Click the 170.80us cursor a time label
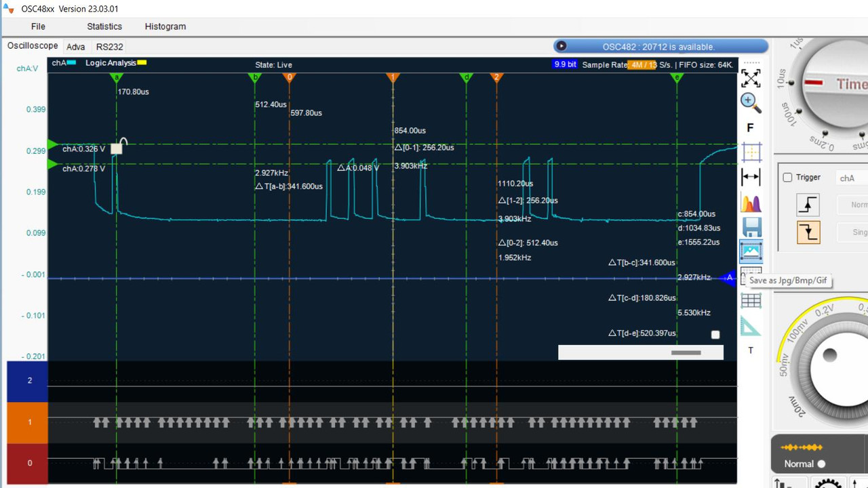This screenshot has height=488, width=868. pos(134,91)
